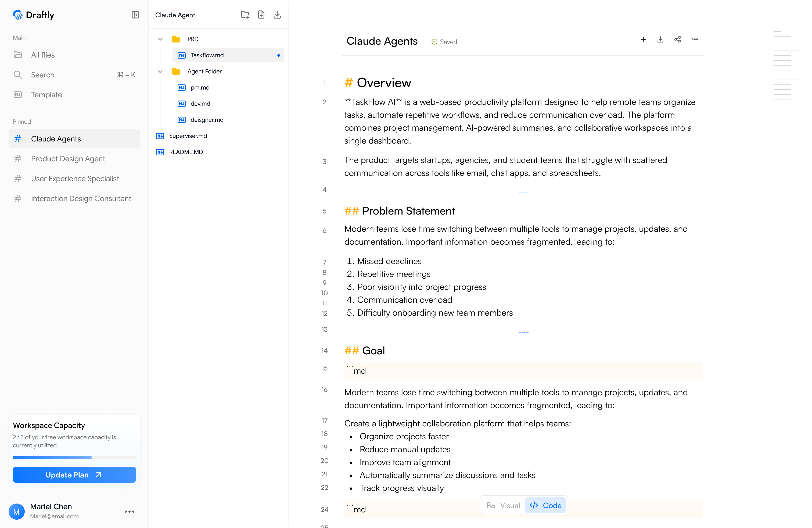Click the Update Plan button

coord(74,475)
